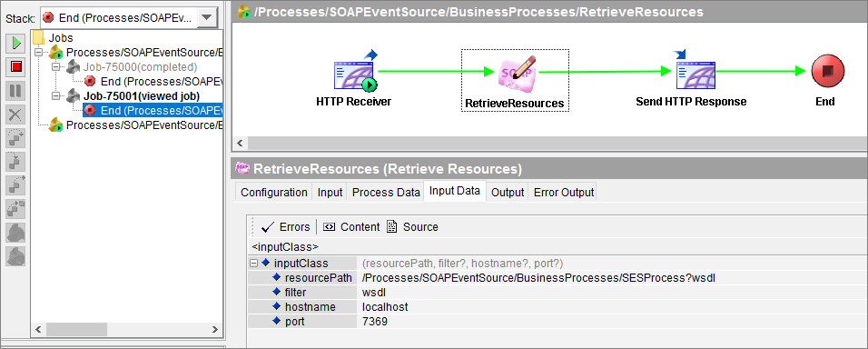868x349 pixels.
Task: Click the Send HTTP Response label
Action: (x=691, y=102)
